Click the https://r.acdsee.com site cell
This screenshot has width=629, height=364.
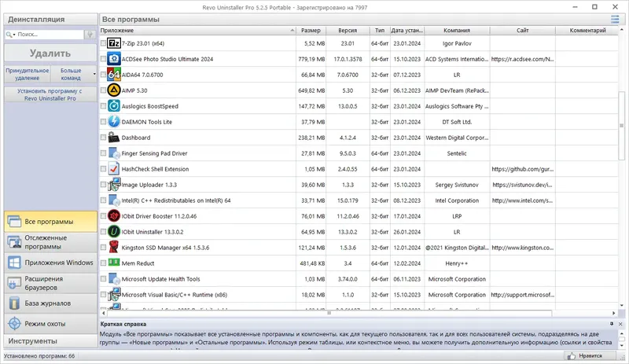[523, 59]
